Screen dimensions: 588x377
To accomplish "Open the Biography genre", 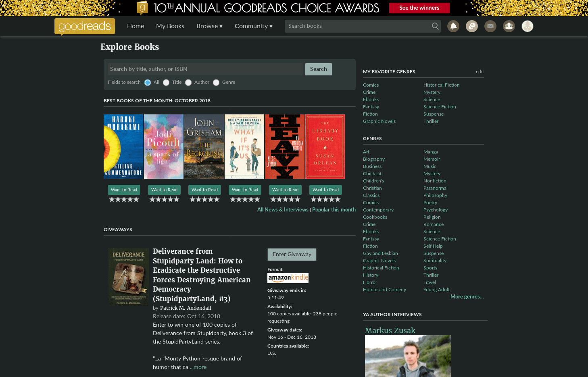I will point(374,159).
